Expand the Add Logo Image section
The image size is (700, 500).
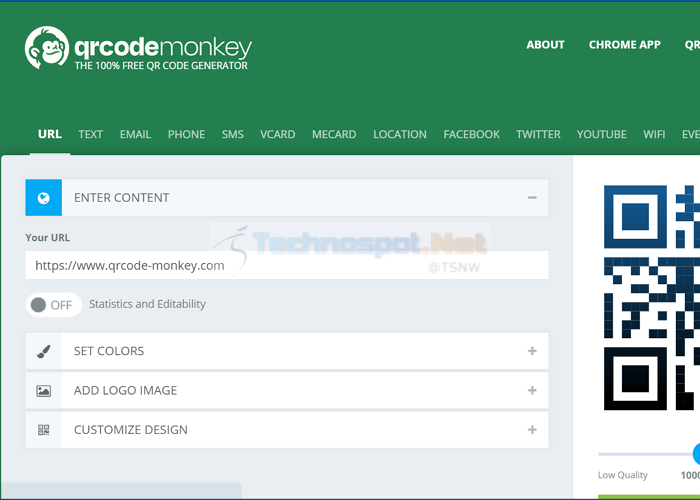[x=532, y=390]
